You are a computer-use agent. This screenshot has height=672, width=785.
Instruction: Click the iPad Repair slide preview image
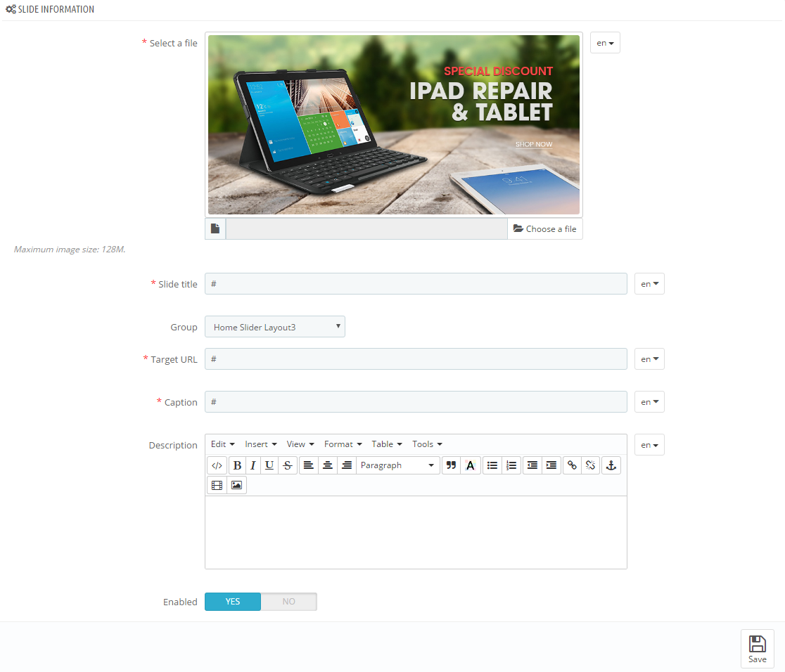point(394,124)
